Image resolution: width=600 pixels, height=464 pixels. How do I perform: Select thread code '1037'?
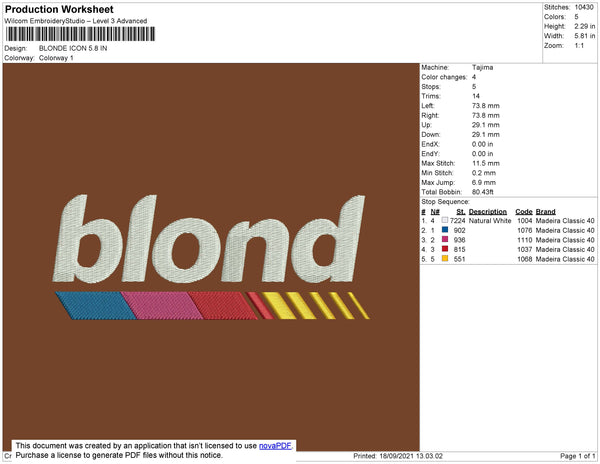525,249
